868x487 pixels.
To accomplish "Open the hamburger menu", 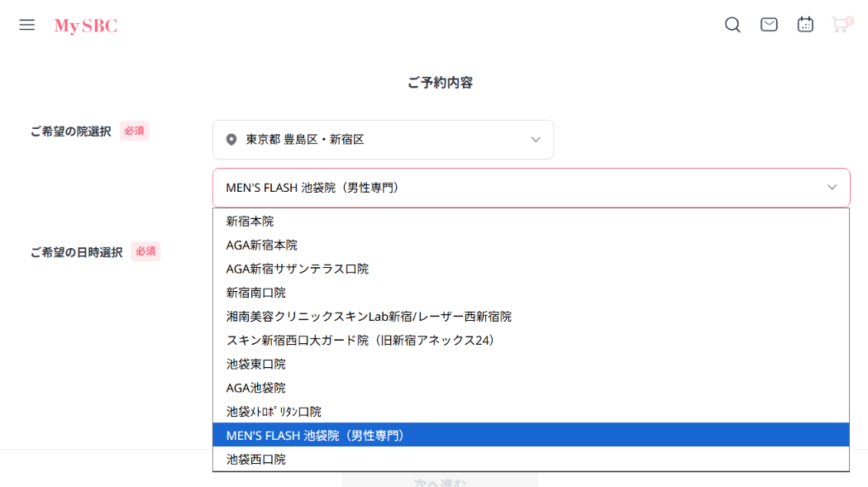I will (26, 25).
